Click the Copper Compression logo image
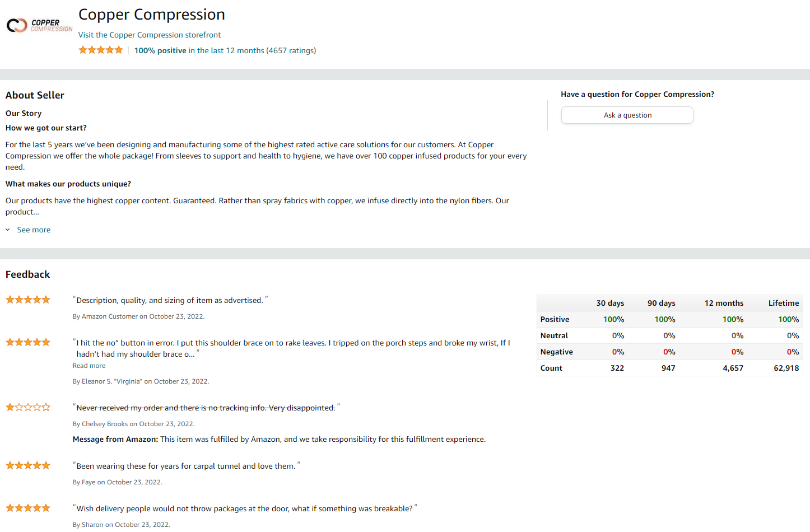This screenshot has height=532, width=810. (39, 25)
